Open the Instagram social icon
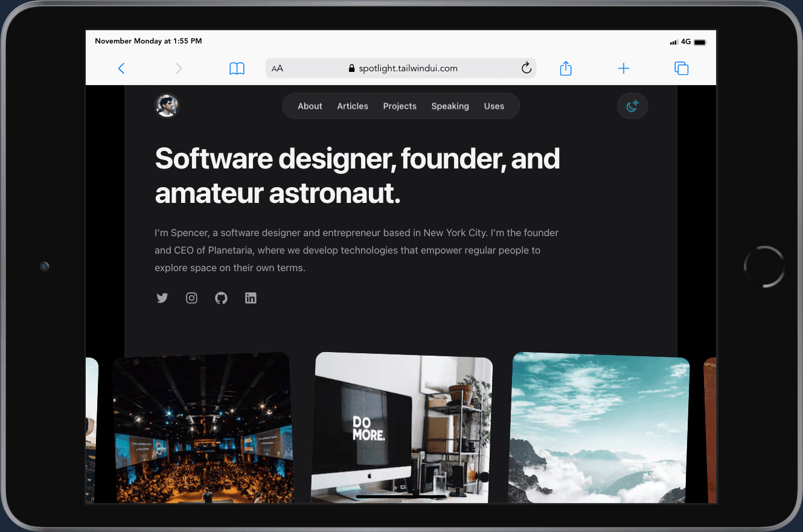 pos(191,298)
